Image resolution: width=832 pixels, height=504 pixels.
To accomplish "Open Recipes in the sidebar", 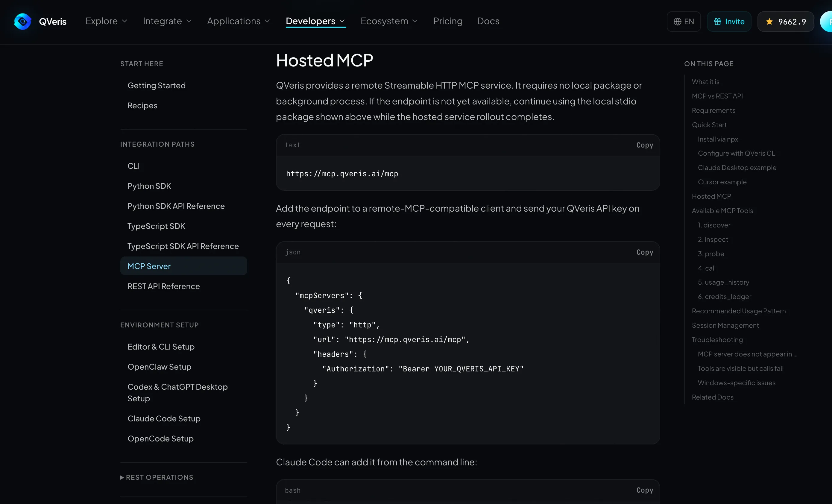I will [x=142, y=106].
